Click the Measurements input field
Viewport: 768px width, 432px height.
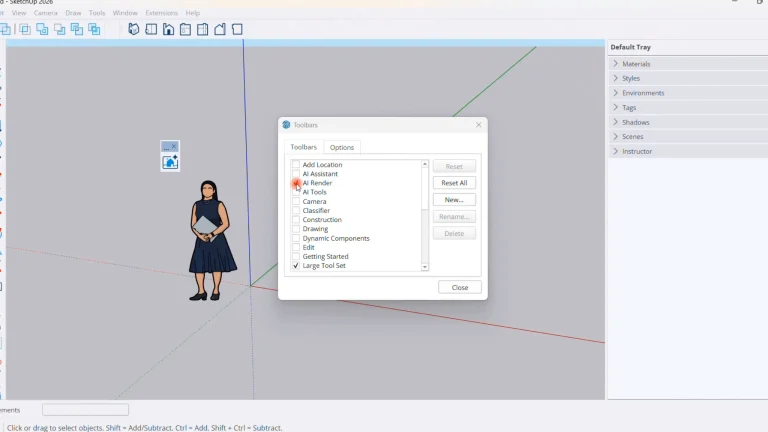[x=85, y=409]
